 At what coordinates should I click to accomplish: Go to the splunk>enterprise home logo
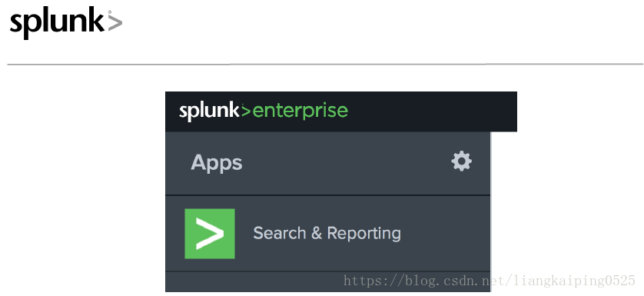[264, 111]
